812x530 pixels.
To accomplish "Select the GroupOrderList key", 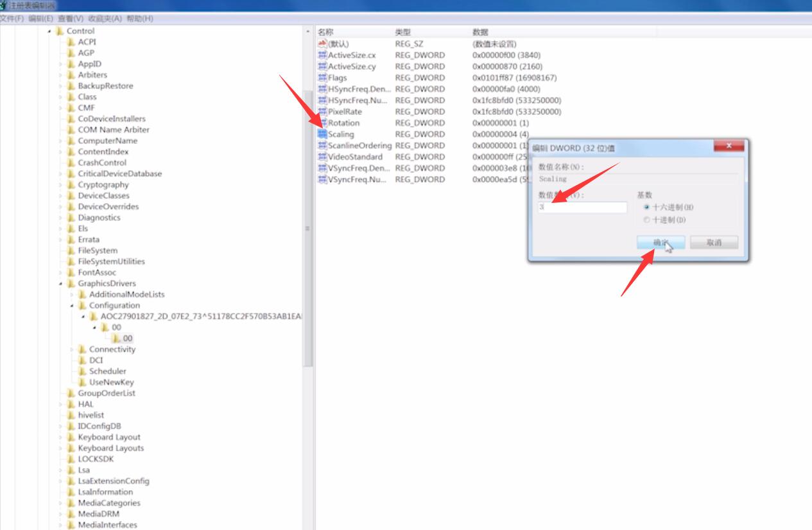I will pos(107,393).
